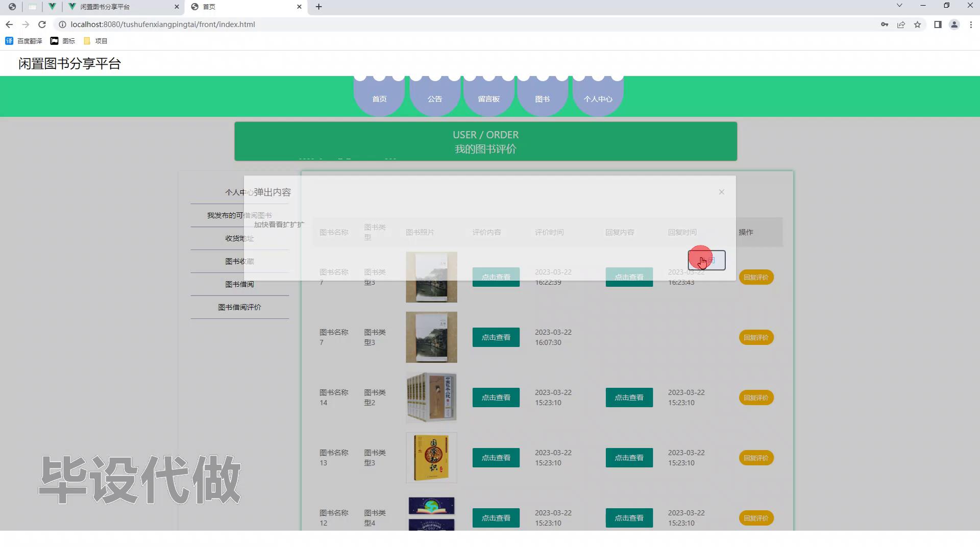Click the 2023-03-22 16:07:30 timestamp
Viewport: 980px width, 547px height.
553,337
